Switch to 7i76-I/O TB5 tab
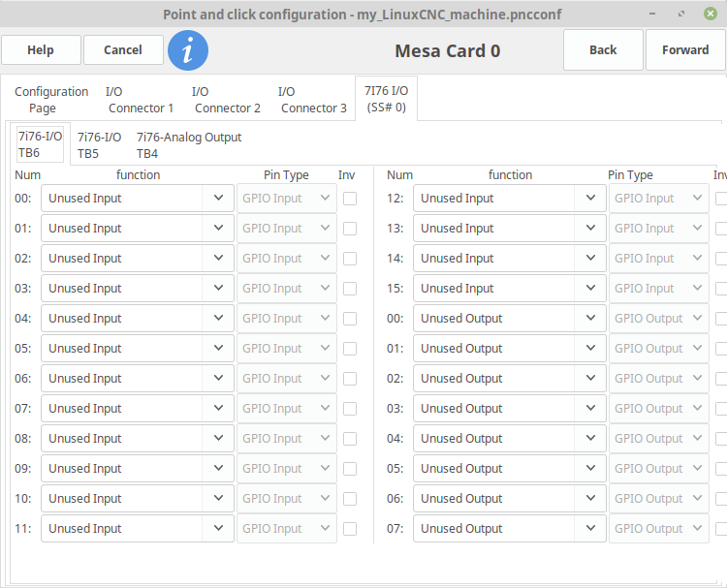This screenshot has width=727, height=588. coord(99,145)
